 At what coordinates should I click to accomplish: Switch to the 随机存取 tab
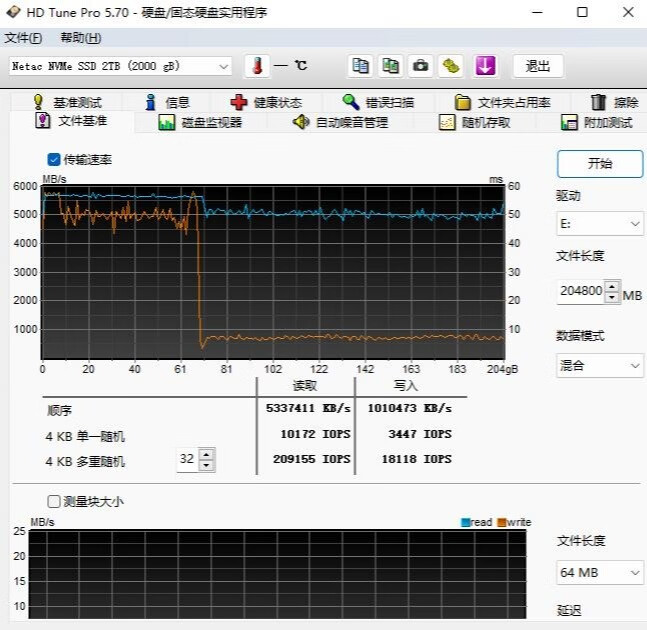[x=475, y=123]
